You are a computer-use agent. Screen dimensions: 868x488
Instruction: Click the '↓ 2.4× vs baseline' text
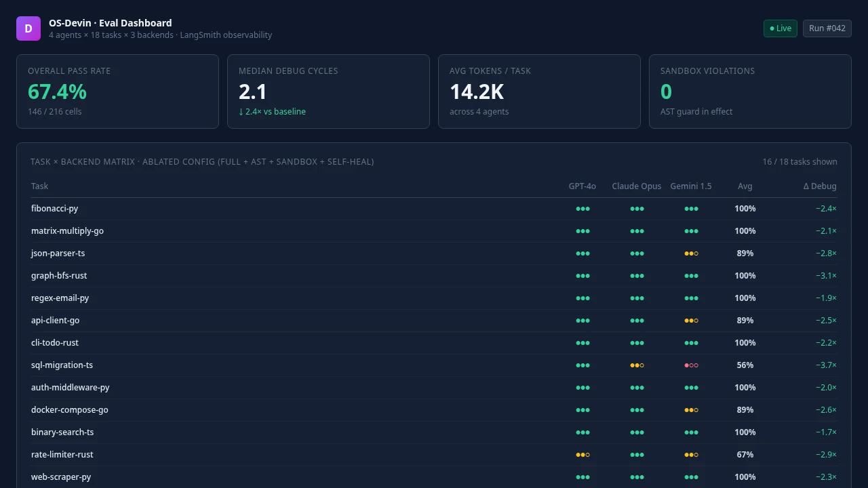click(x=272, y=112)
